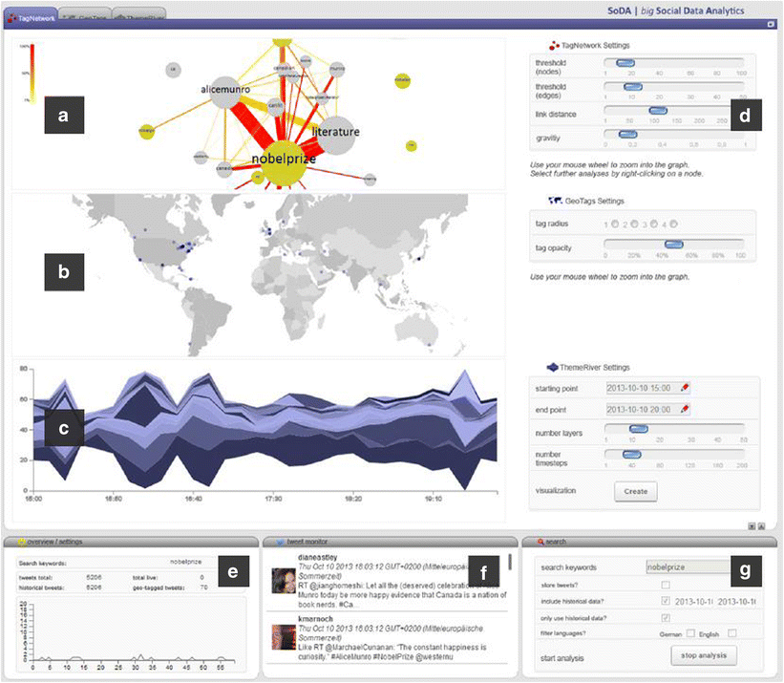Toggle the store tweets checkbox
This screenshot has height=683, width=784.
(x=666, y=585)
